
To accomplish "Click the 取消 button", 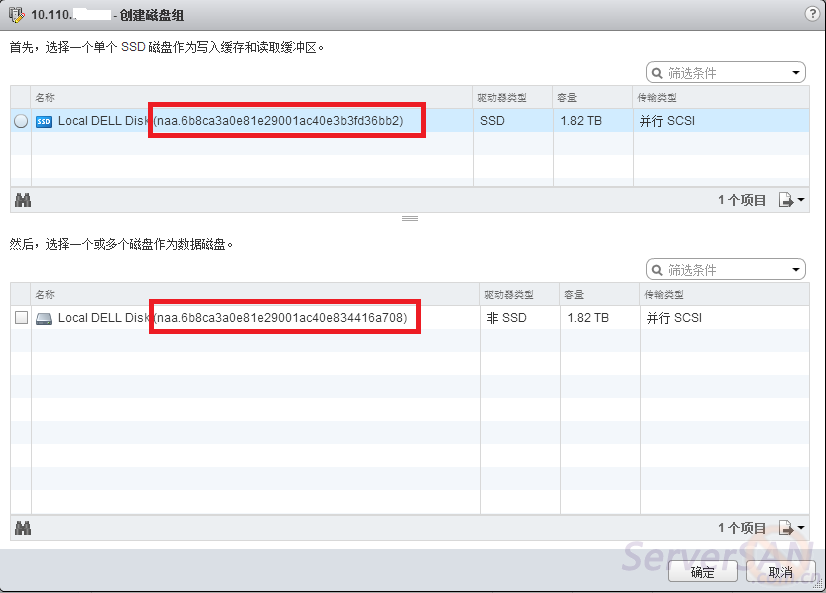I will point(780,572).
